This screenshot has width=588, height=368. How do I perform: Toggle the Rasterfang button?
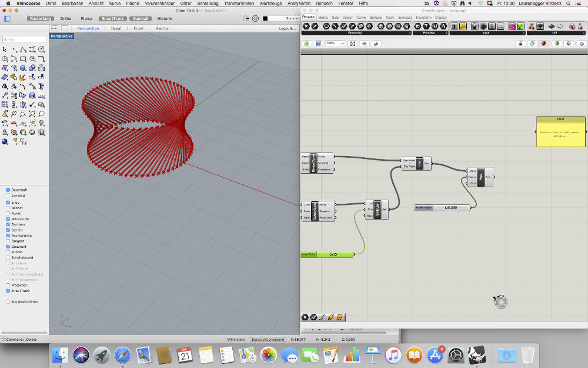point(41,18)
